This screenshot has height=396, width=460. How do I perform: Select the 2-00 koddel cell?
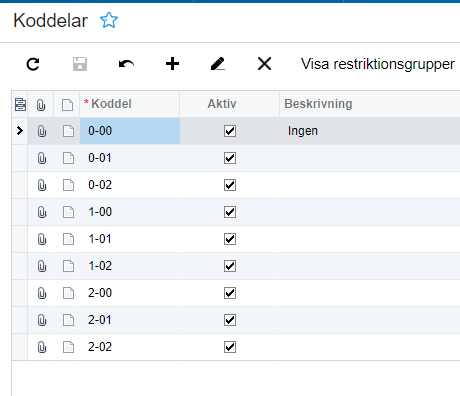(130, 293)
